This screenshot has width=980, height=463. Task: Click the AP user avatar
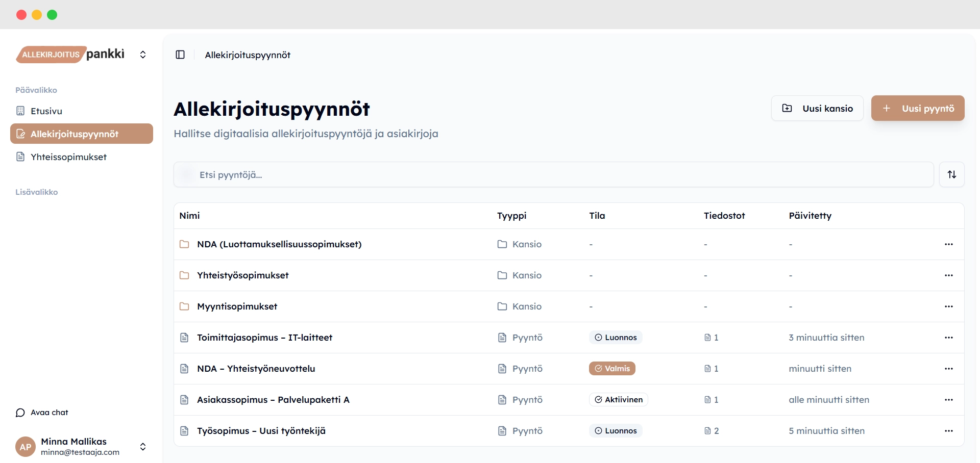point(26,447)
